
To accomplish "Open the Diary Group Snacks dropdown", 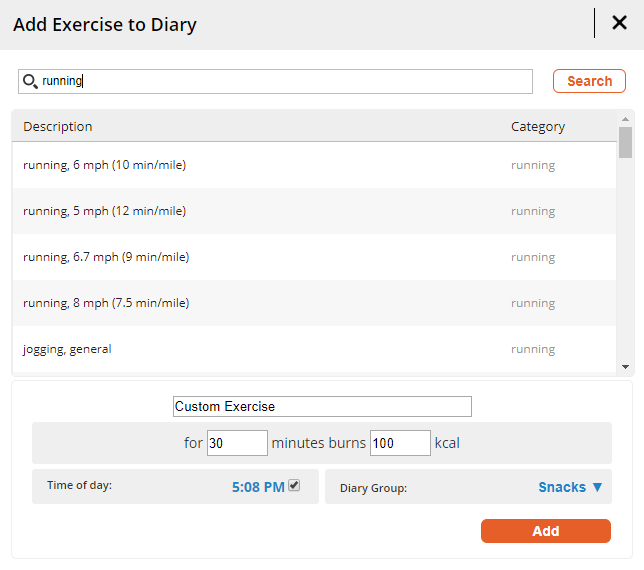I will [x=570, y=487].
